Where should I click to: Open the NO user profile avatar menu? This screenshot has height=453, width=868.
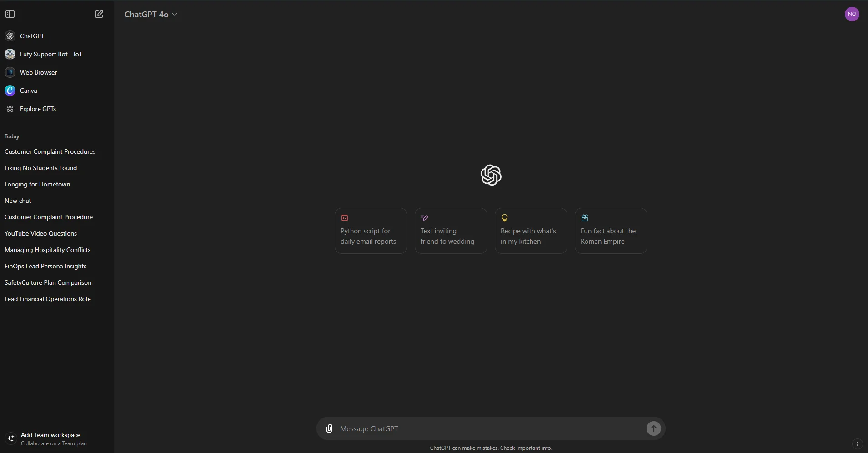point(852,14)
